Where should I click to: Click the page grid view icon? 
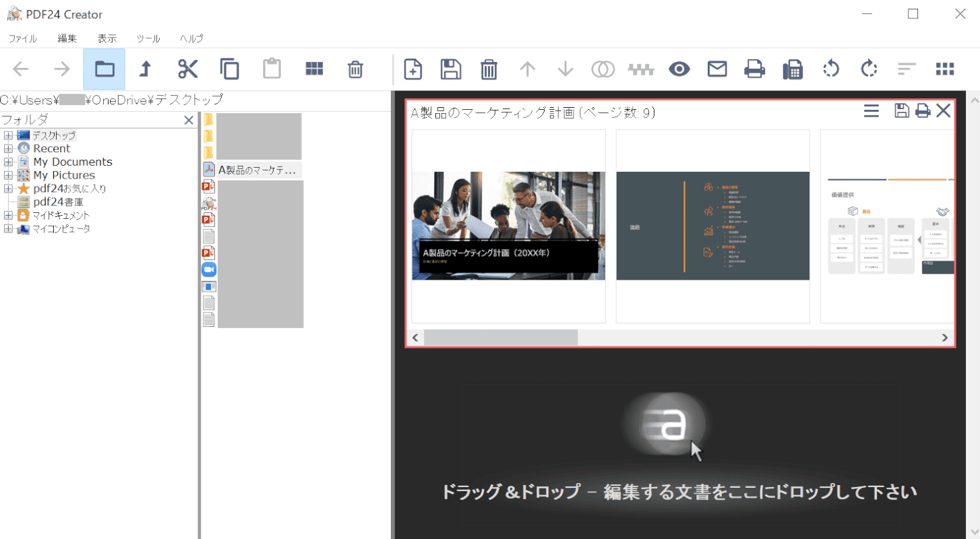coord(945,69)
